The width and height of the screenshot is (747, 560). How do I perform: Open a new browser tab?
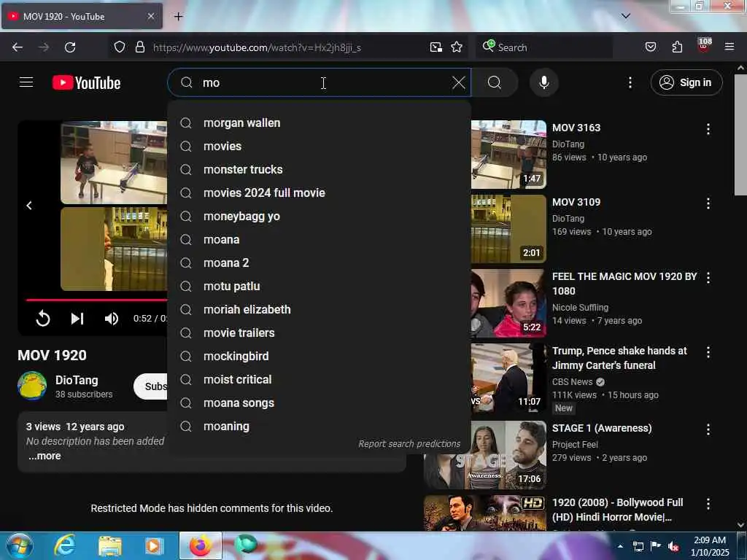pos(178,17)
